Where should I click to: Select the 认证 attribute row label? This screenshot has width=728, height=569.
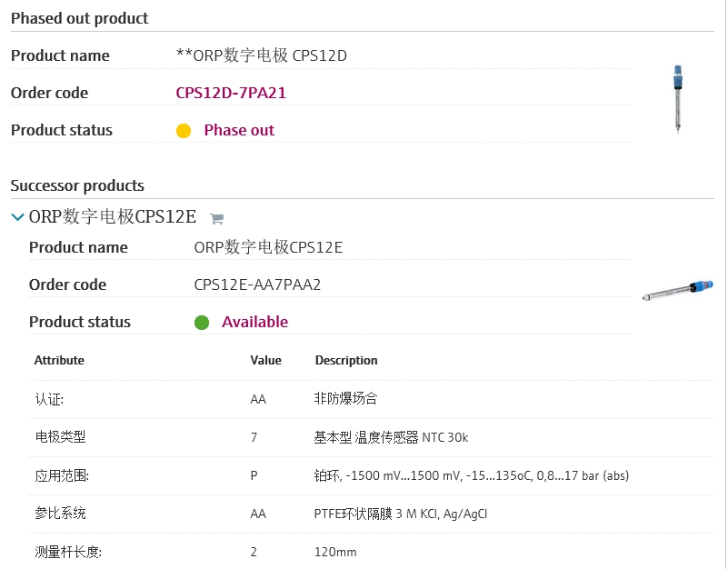click(49, 399)
